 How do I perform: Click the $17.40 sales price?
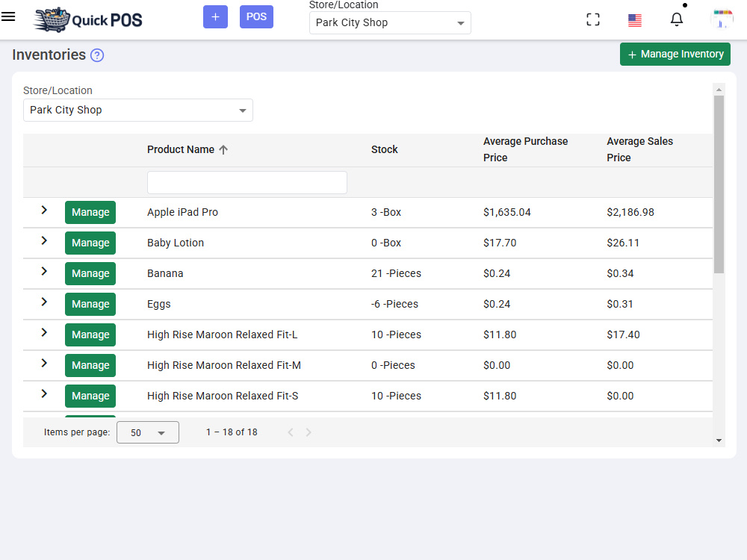(x=623, y=335)
